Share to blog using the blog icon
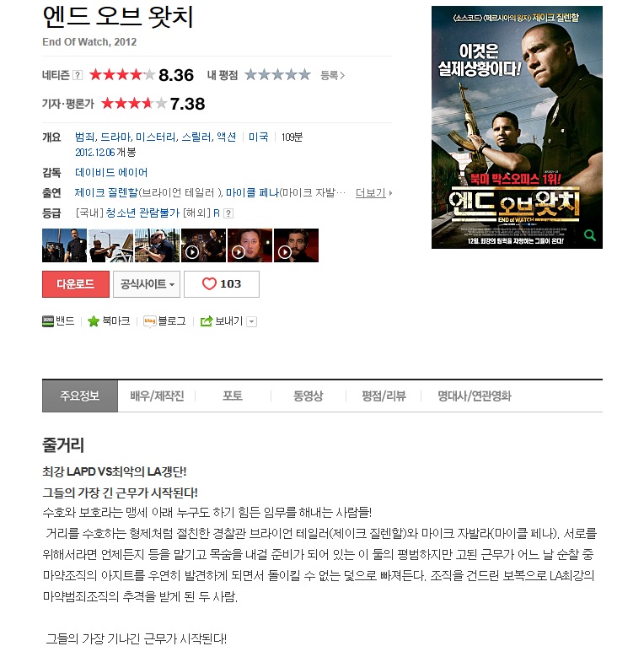The width and height of the screenshot is (644, 657). (149, 321)
